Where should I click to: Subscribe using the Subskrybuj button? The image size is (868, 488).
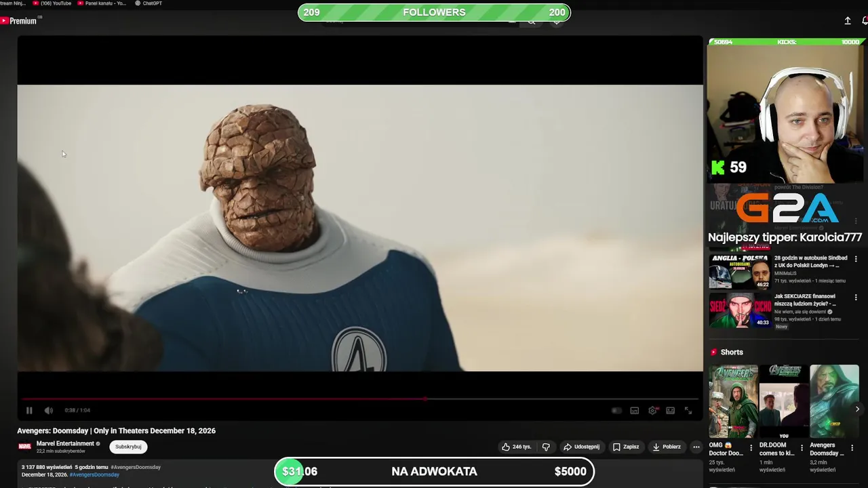tap(128, 447)
